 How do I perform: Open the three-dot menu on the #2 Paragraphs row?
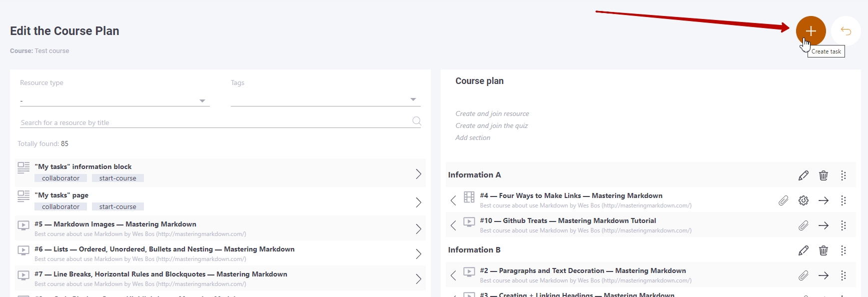[x=843, y=275]
